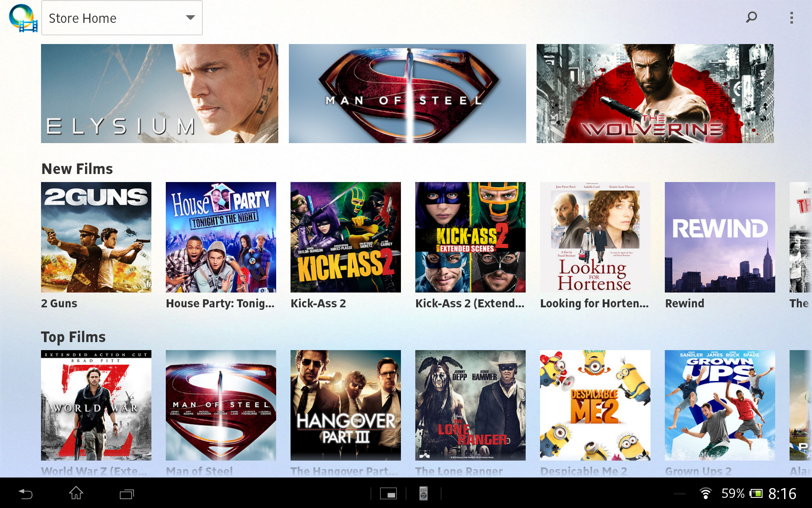Screen dimensions: 812x508
Task: Open Man of Steel poster in Top Films
Action: (221, 405)
